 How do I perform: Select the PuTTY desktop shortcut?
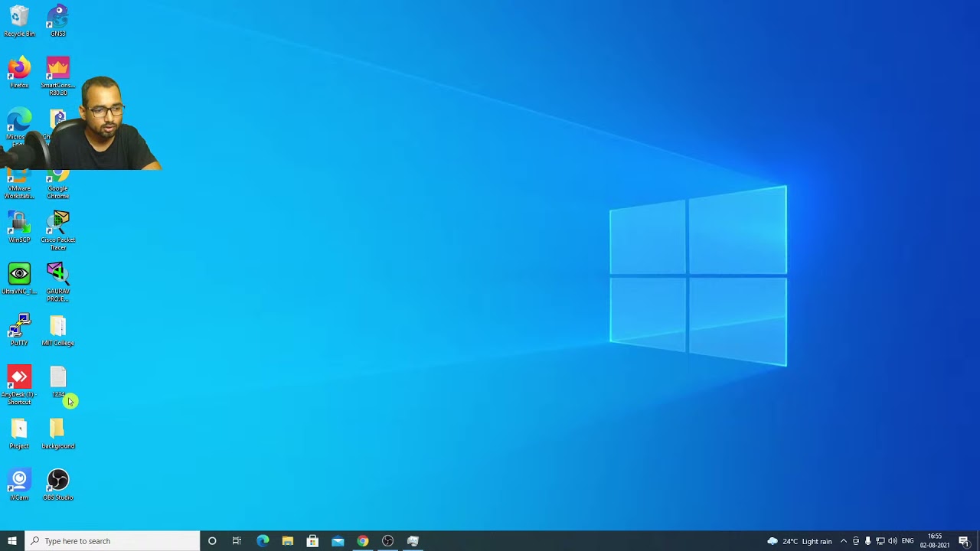19,330
